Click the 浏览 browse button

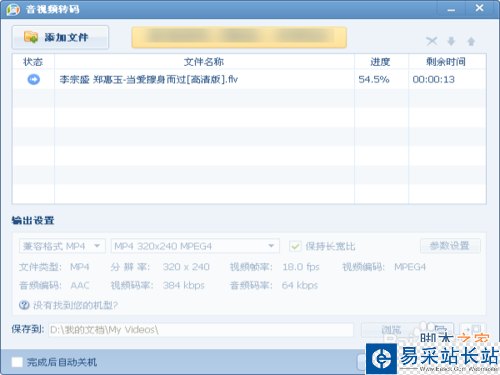391,330
